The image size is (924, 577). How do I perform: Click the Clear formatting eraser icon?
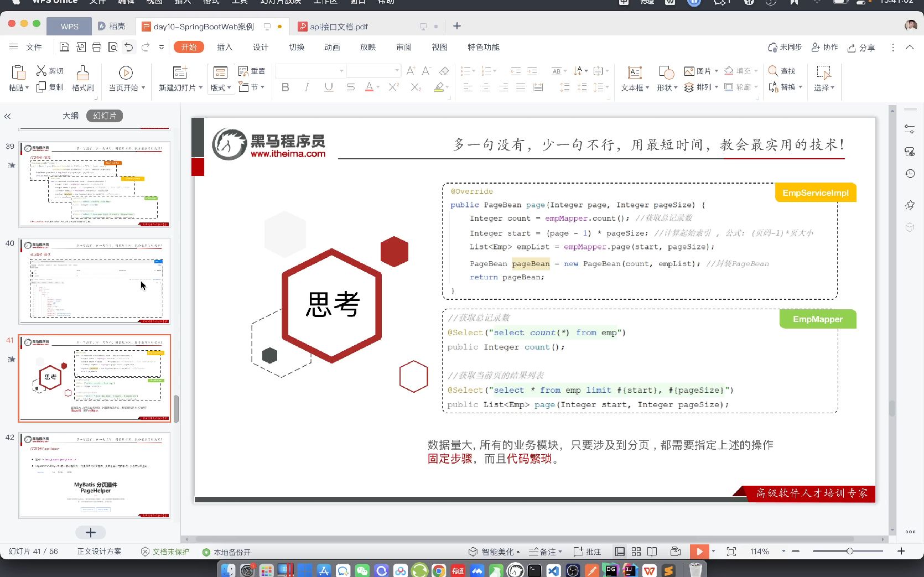click(444, 71)
